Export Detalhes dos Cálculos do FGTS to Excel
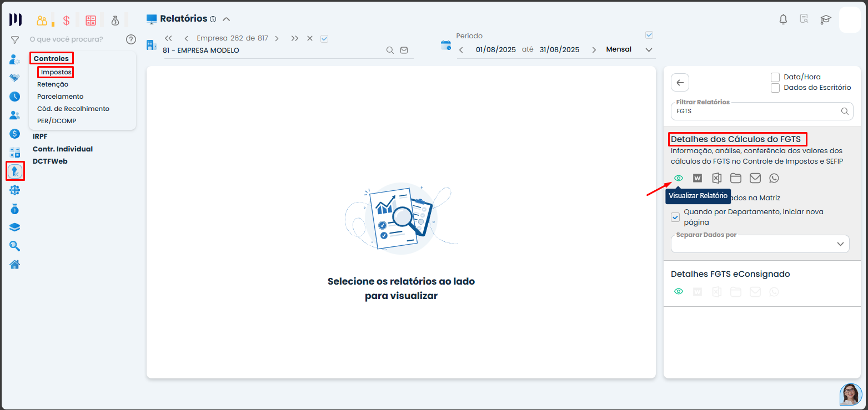This screenshot has width=868, height=410. pos(717,178)
